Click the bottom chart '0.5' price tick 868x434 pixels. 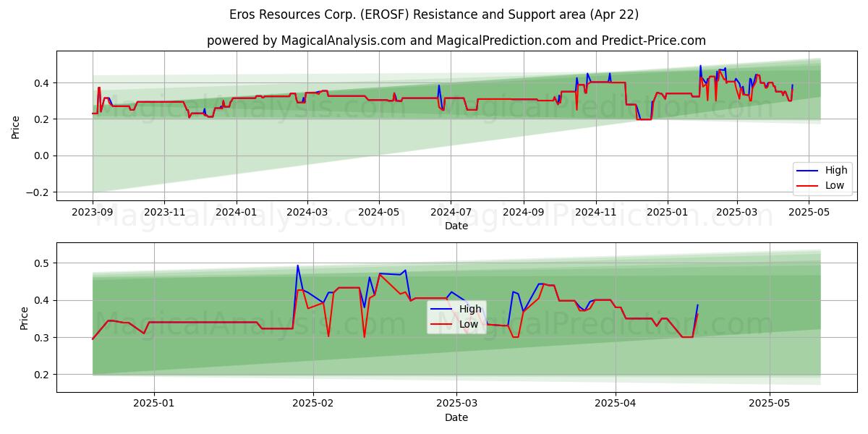tap(43, 263)
